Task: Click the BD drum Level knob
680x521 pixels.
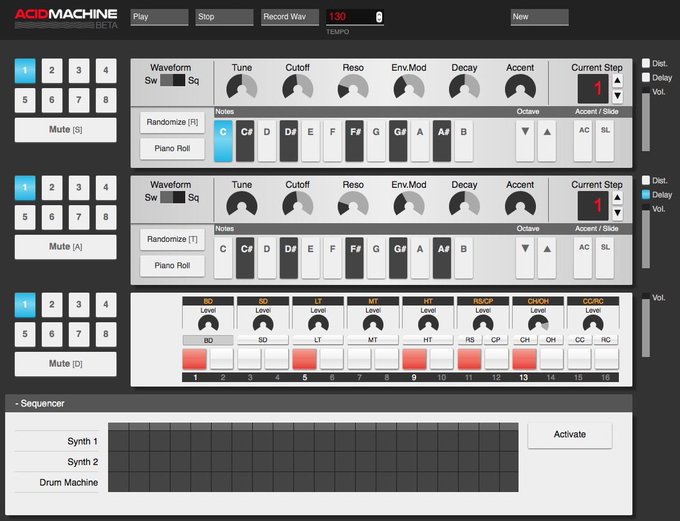Action: pyautogui.click(x=208, y=324)
